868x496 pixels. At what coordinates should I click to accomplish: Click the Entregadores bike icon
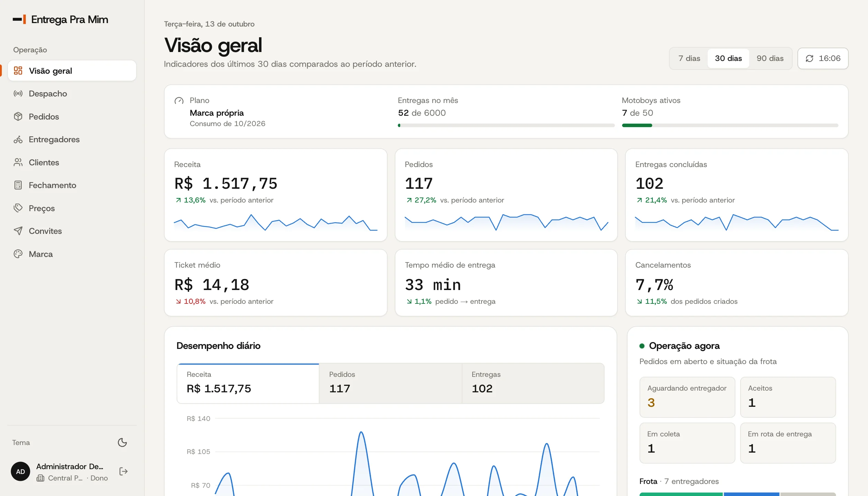point(18,139)
